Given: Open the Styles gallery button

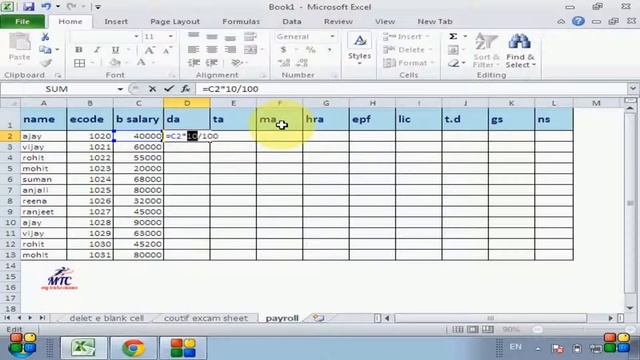Looking at the screenshot, I should click(359, 49).
